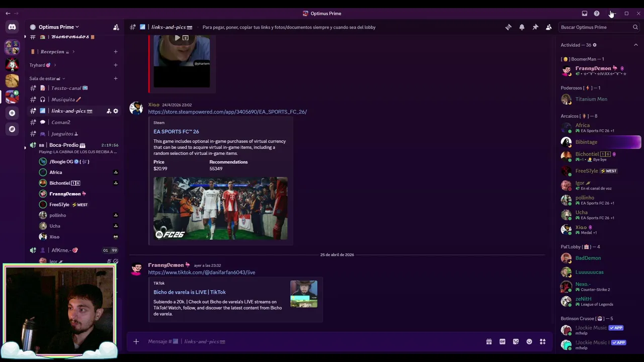The width and height of the screenshot is (644, 362).
Task: Select /Boogie OG in voice channel
Action: tap(78, 162)
